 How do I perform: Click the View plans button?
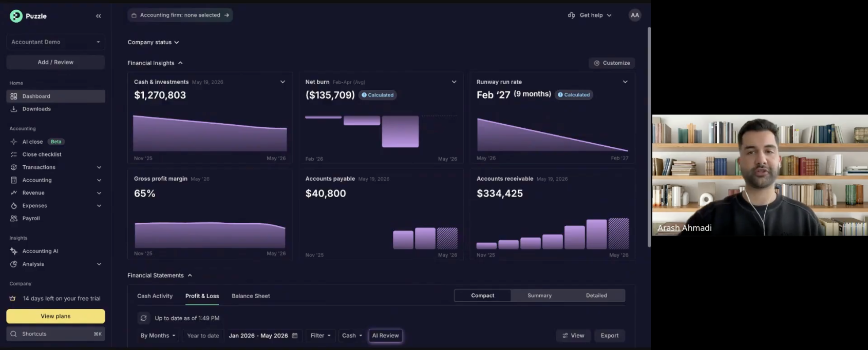55,316
